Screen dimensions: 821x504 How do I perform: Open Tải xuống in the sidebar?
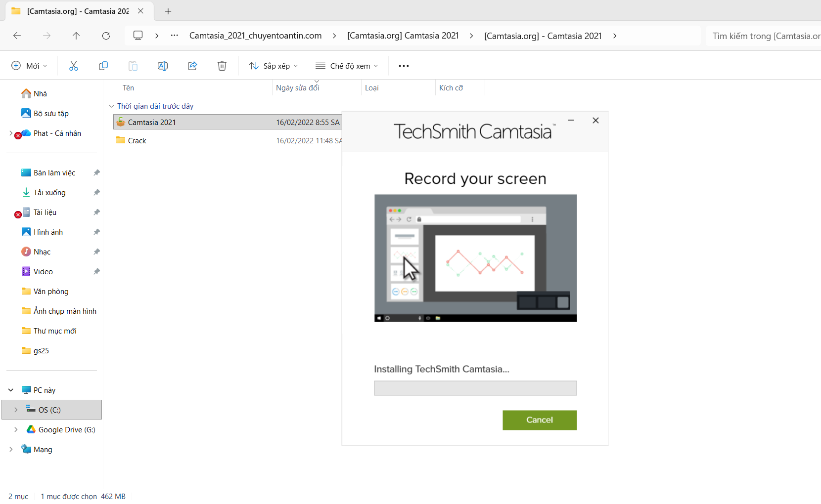pyautogui.click(x=49, y=193)
